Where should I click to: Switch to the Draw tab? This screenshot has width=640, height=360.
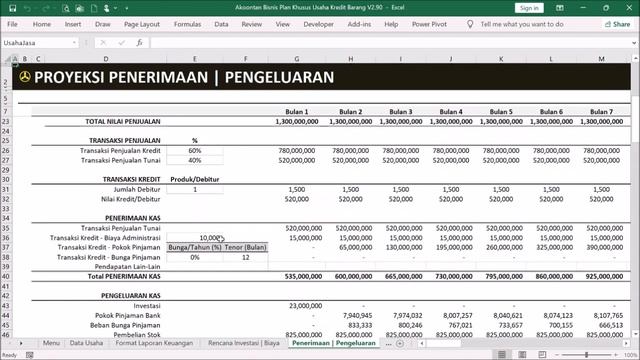click(x=102, y=24)
